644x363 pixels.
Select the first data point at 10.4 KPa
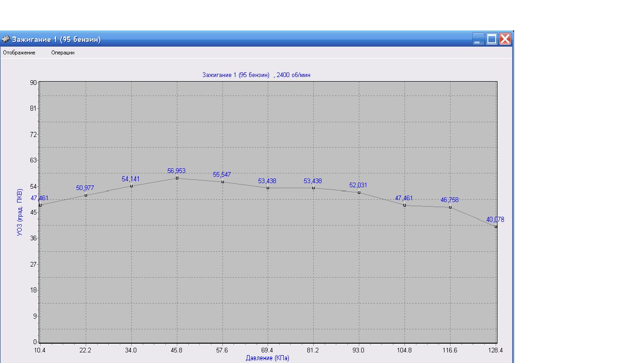coord(40,205)
